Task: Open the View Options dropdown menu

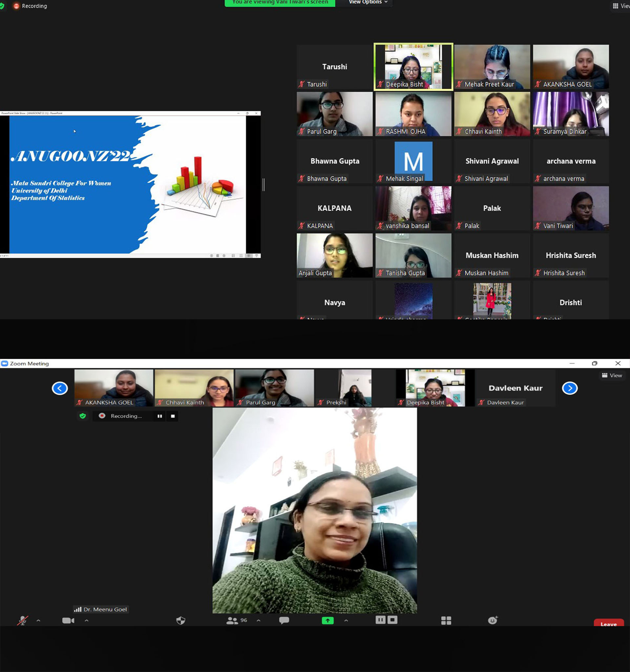Action: (x=368, y=2)
